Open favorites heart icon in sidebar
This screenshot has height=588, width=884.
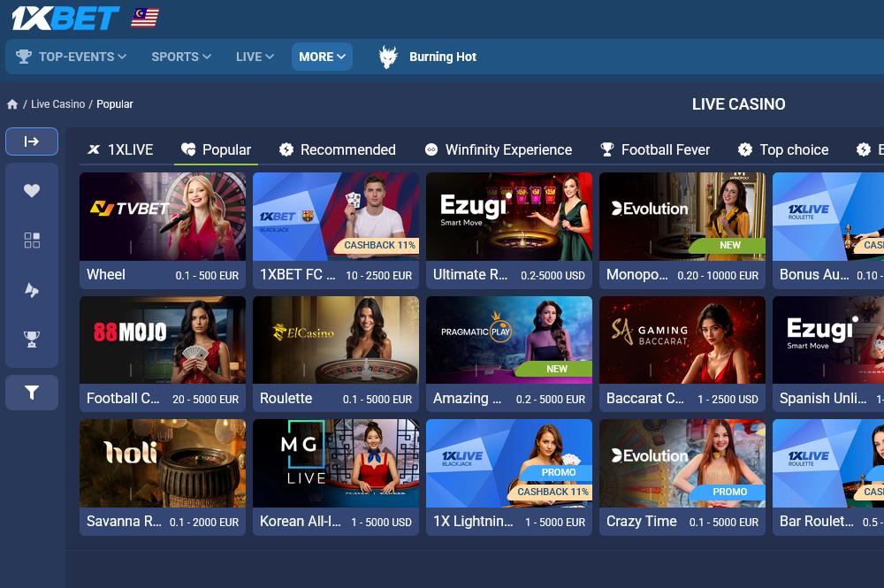32,191
